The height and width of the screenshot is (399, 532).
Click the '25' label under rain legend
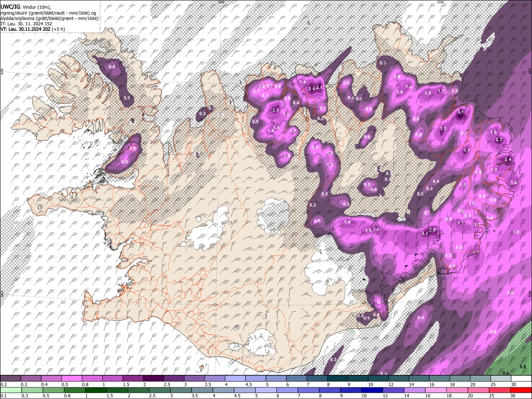492,396
